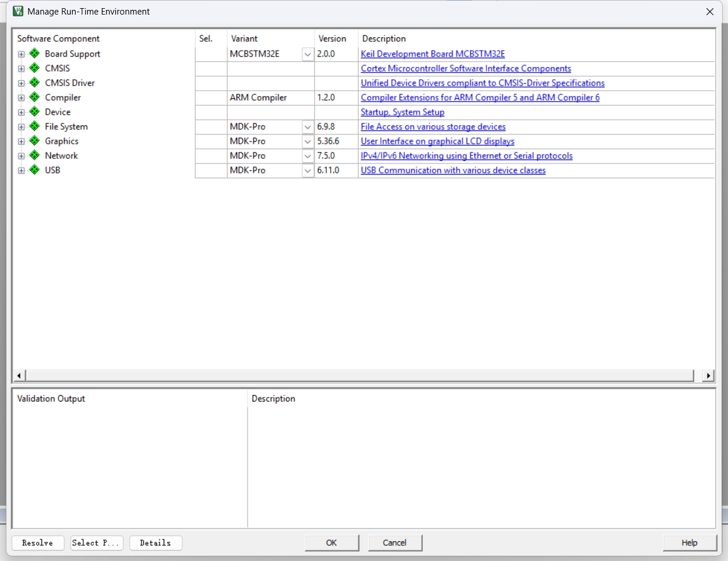Click the Variant column header
Image resolution: width=728 pixels, height=561 pixels.
244,38
